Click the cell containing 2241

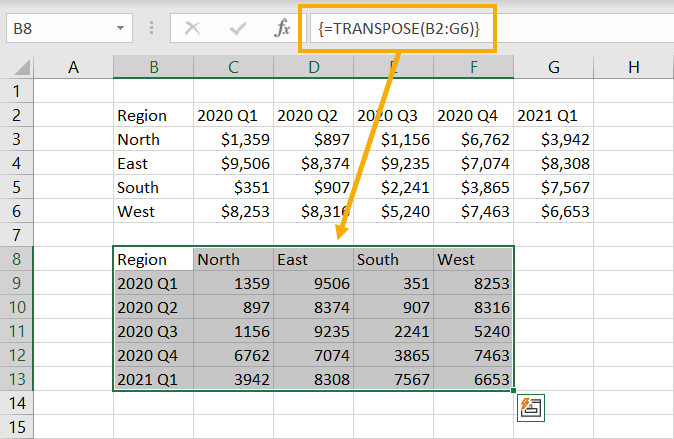click(x=393, y=332)
